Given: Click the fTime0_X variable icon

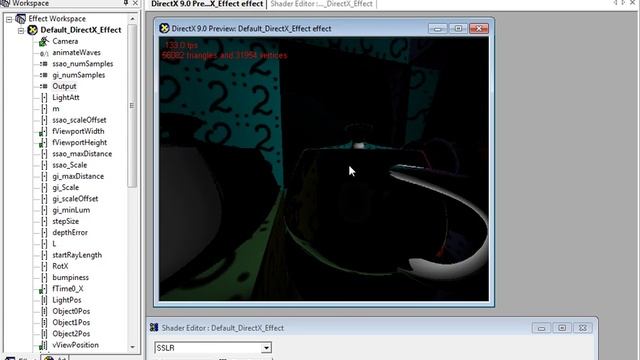Looking at the screenshot, I should tap(43, 289).
